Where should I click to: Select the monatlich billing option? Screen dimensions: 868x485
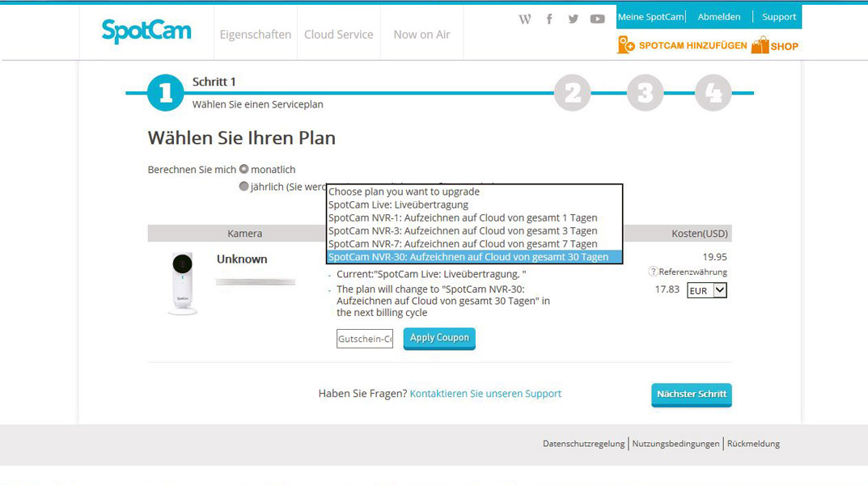[x=243, y=169]
